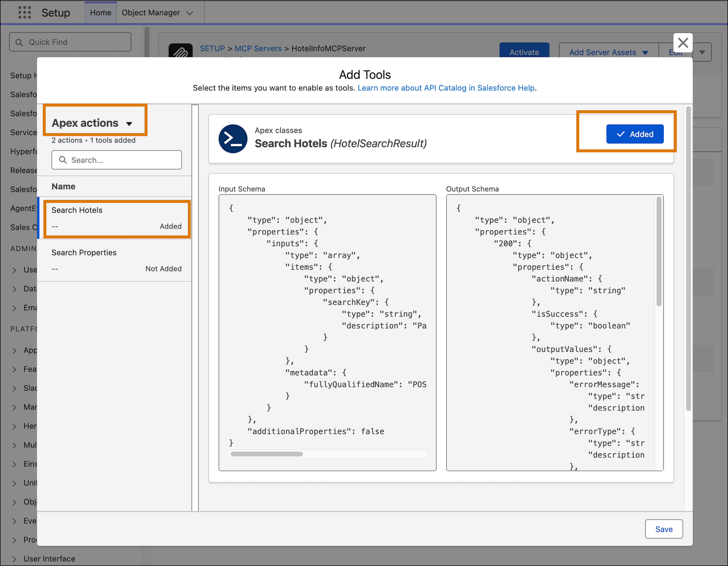Screen dimensions: 728x566
Task: Switch to the Object Manager tab
Action: tap(151, 13)
